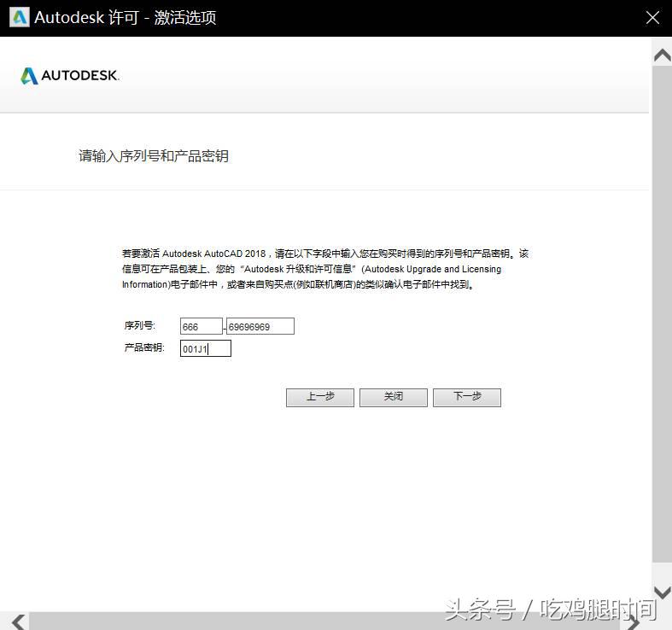Image resolution: width=672 pixels, height=630 pixels.
Task: Click the 上一步 (Previous) button
Action: pyautogui.click(x=320, y=397)
